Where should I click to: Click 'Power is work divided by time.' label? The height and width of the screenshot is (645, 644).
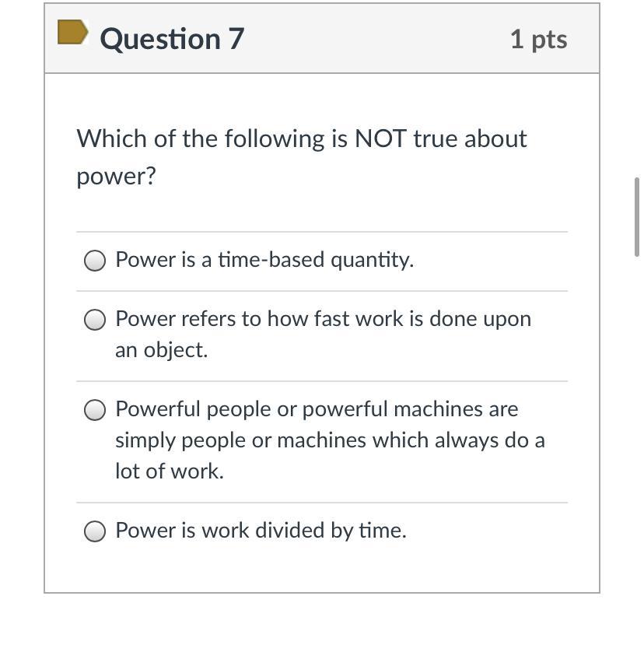pyautogui.click(x=261, y=531)
